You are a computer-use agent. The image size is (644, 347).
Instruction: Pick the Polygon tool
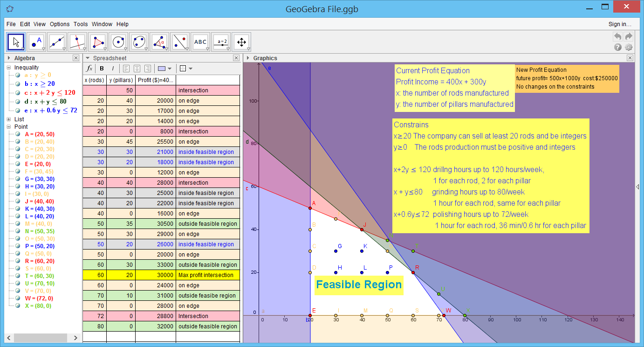(98, 42)
